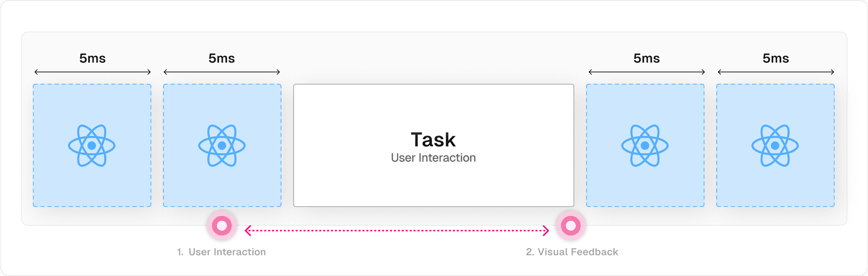868x276 pixels.
Task: Click the "5ms" label above the second block
Action: click(222, 58)
